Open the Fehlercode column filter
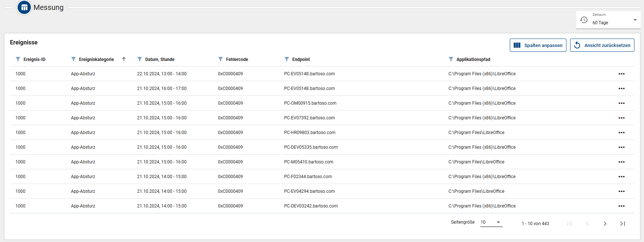The height and width of the screenshot is (242, 644). point(221,59)
